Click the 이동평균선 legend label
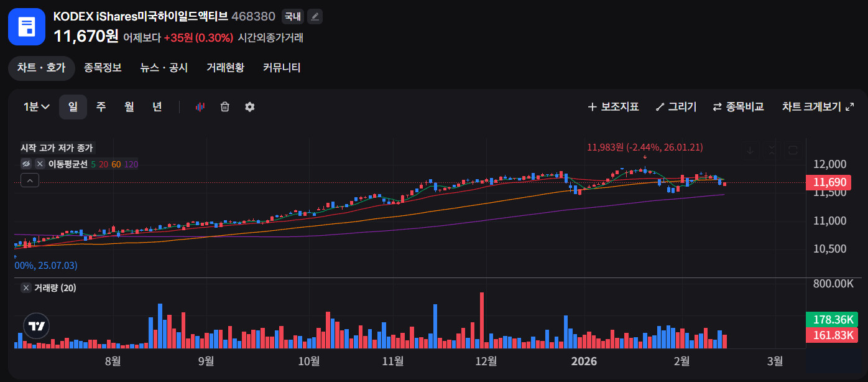 click(68, 164)
